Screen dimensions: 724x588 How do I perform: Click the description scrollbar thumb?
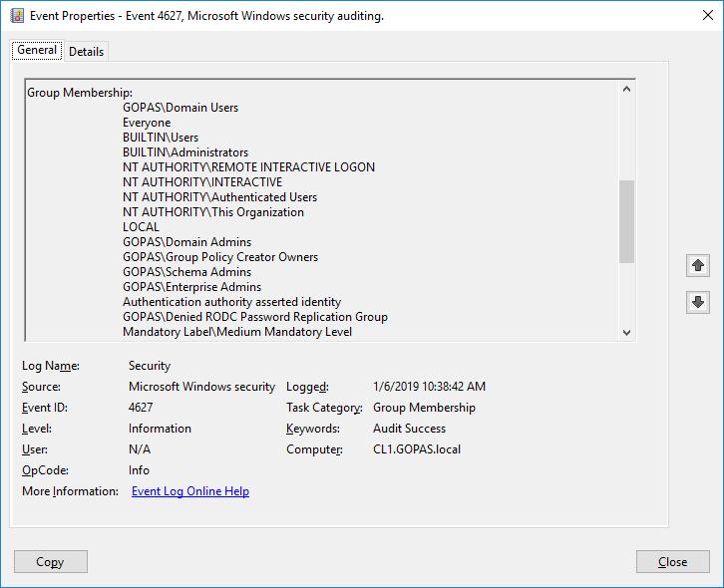(x=626, y=221)
